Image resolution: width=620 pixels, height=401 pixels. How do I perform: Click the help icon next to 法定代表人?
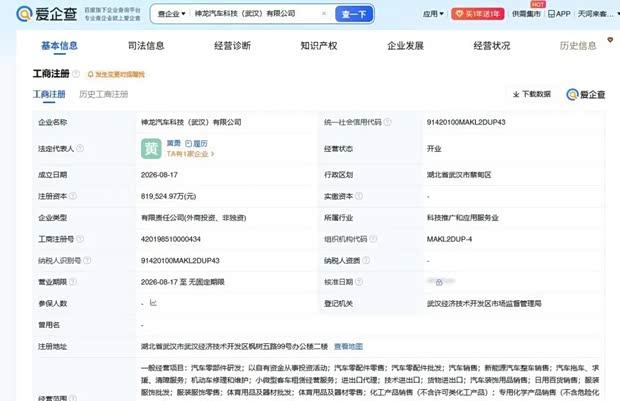pos(79,148)
